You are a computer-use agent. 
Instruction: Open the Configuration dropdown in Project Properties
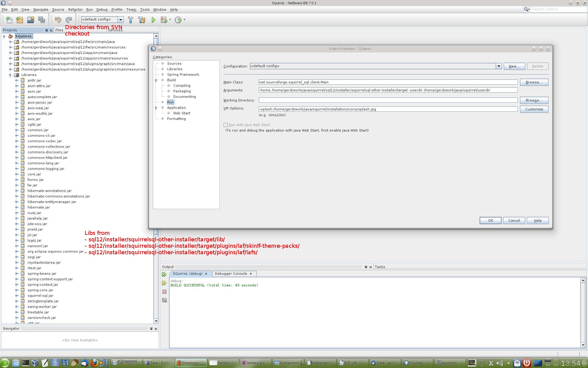499,66
